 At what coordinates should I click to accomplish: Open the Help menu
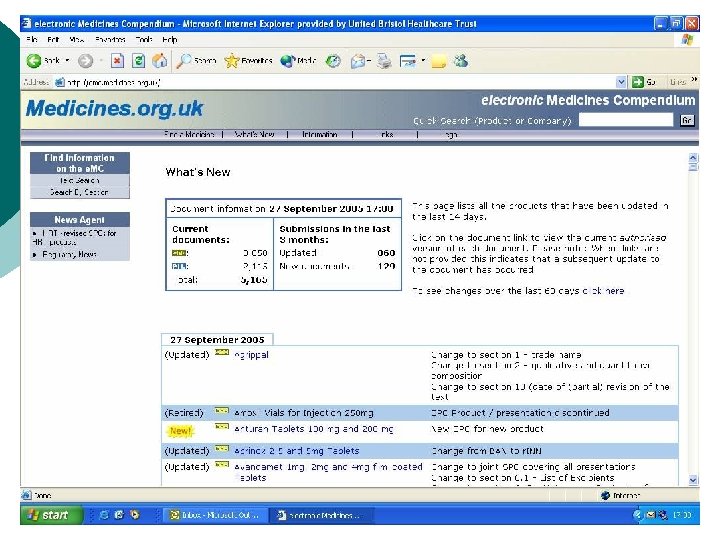pyautogui.click(x=169, y=39)
